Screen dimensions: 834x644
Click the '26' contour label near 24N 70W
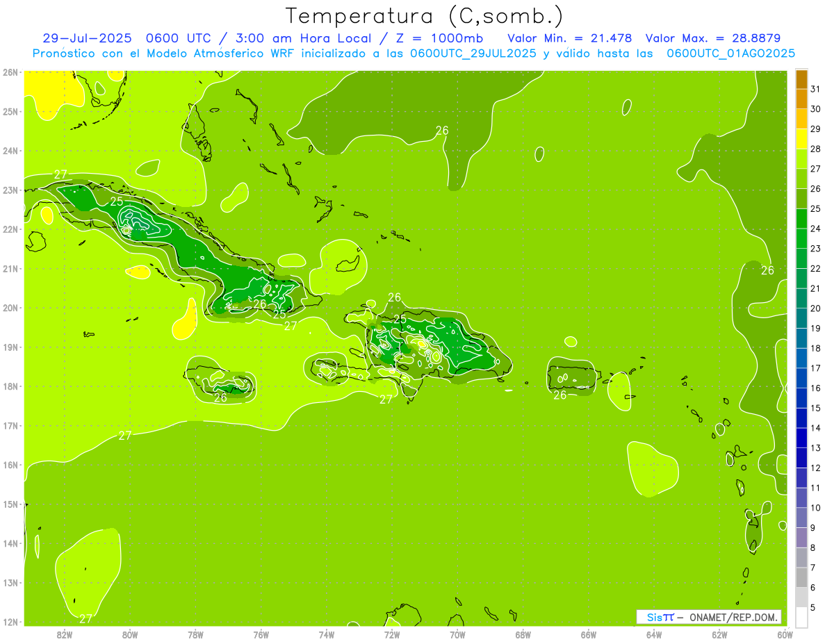(442, 130)
